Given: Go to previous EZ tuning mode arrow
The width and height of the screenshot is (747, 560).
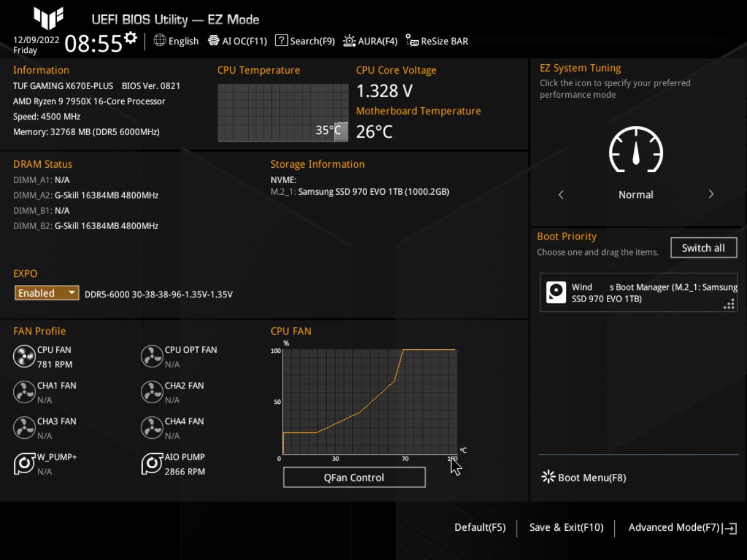Looking at the screenshot, I should click(x=561, y=194).
